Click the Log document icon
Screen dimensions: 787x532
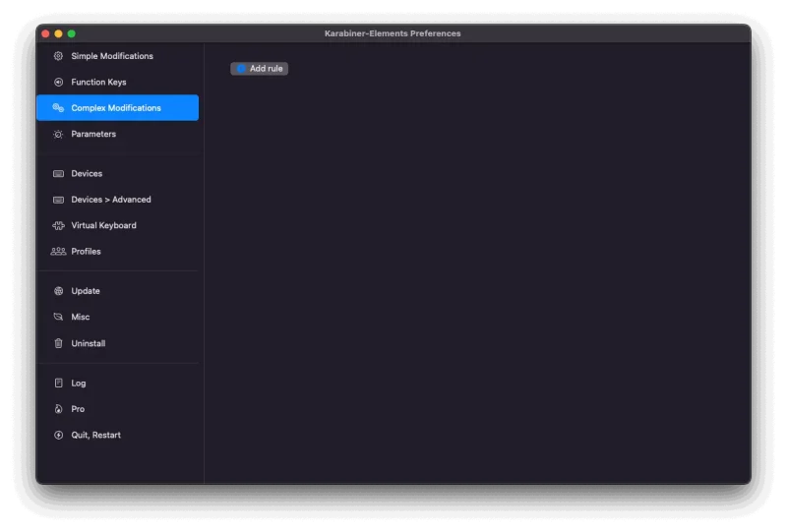(58, 383)
